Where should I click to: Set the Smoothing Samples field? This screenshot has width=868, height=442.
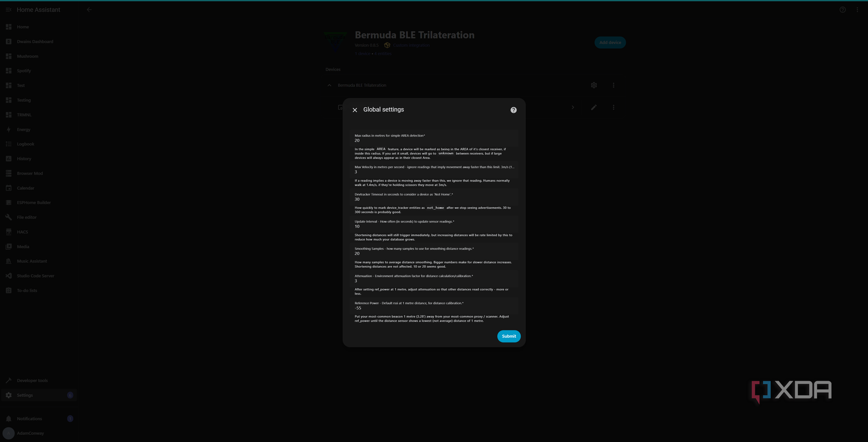[435, 251]
